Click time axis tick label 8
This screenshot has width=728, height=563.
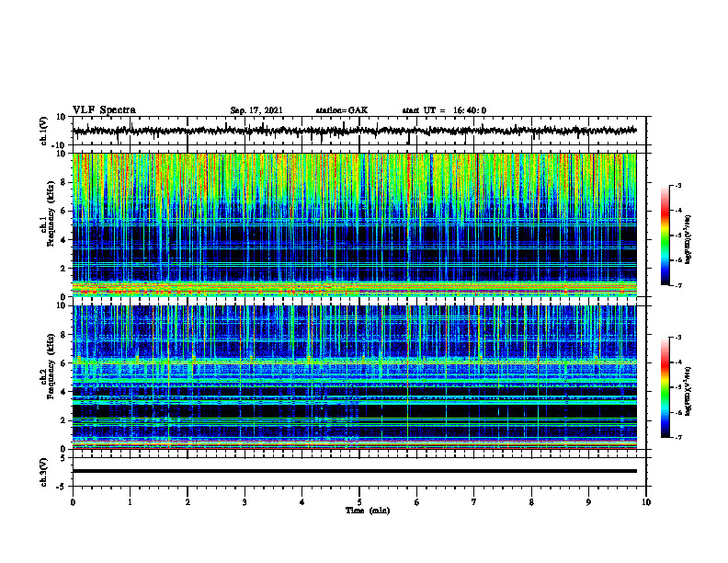coord(531,502)
